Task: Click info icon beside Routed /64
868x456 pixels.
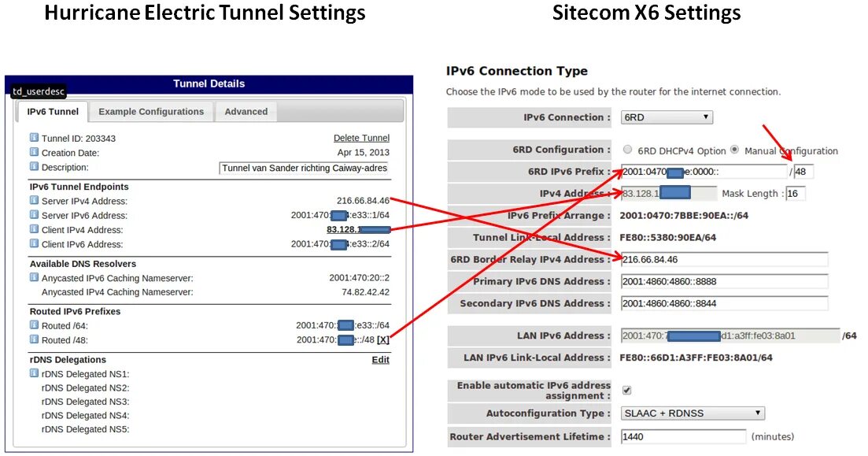Action: (x=34, y=324)
